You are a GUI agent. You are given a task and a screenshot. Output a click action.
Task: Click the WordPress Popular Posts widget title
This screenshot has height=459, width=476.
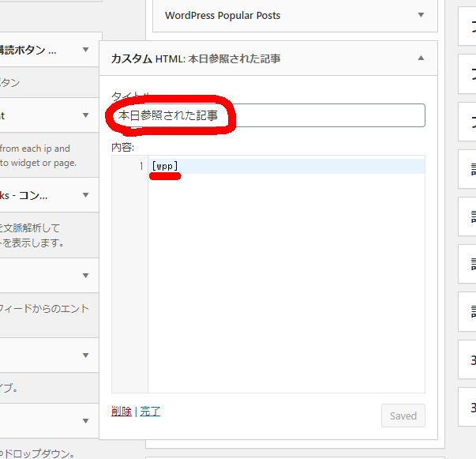[x=223, y=15]
